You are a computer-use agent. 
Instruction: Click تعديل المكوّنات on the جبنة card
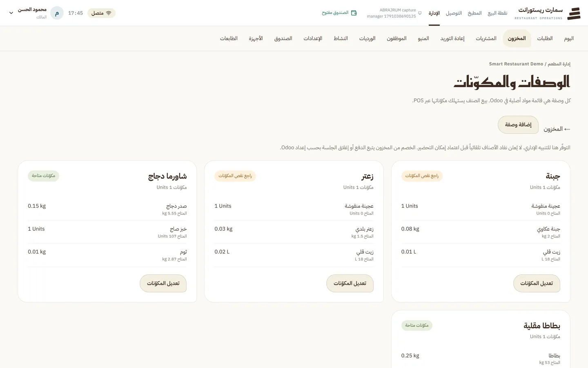tap(537, 283)
